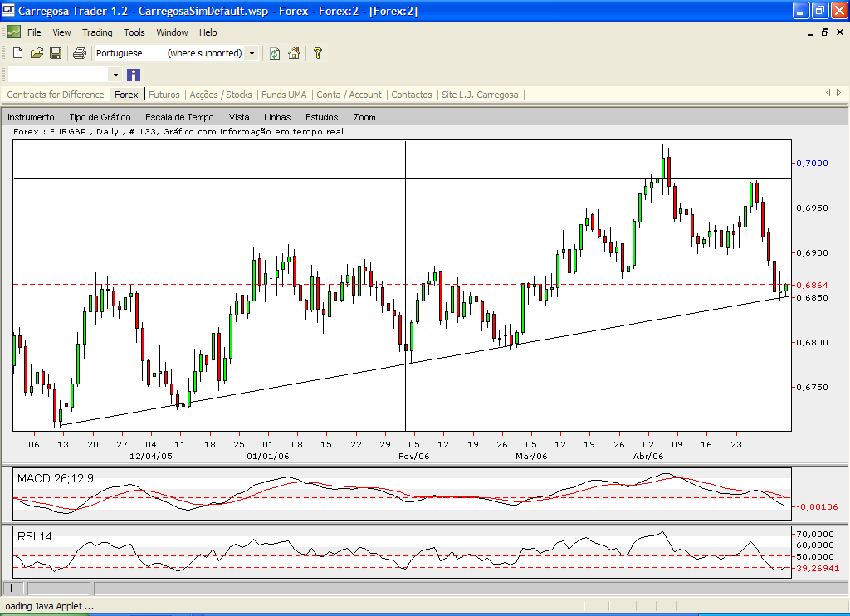This screenshot has height=616, width=850.
Task: Open the Site L.J. Carregosa link
Action: click(480, 95)
